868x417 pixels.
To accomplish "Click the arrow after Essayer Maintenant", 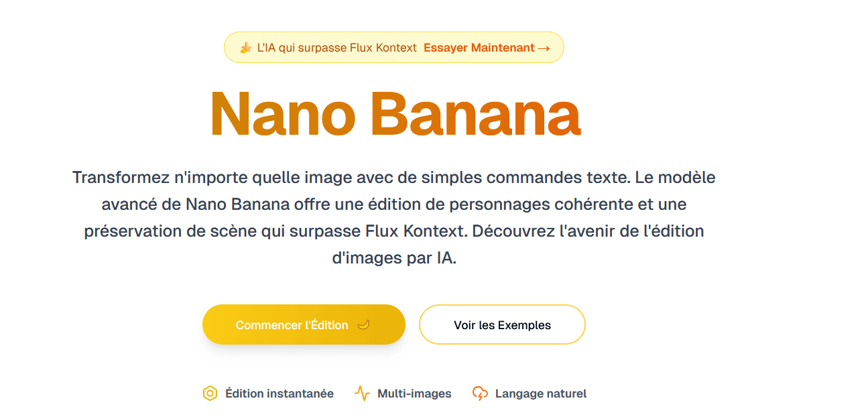I will (x=544, y=48).
